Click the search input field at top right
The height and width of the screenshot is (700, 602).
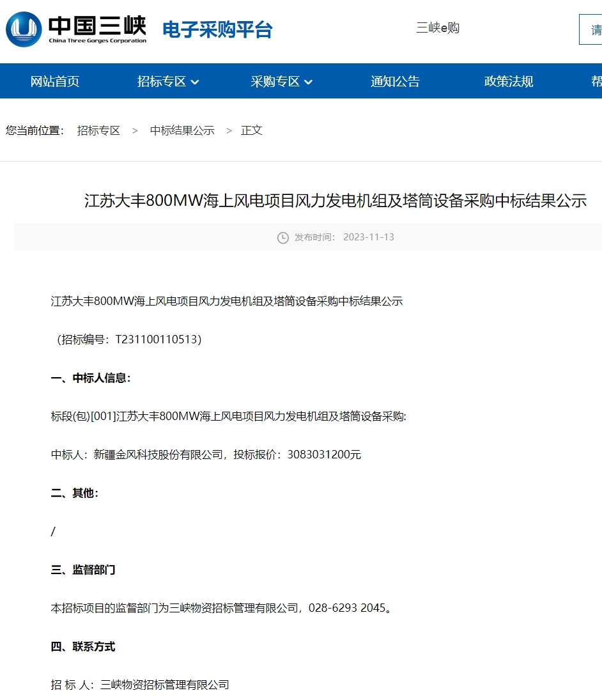590,29
